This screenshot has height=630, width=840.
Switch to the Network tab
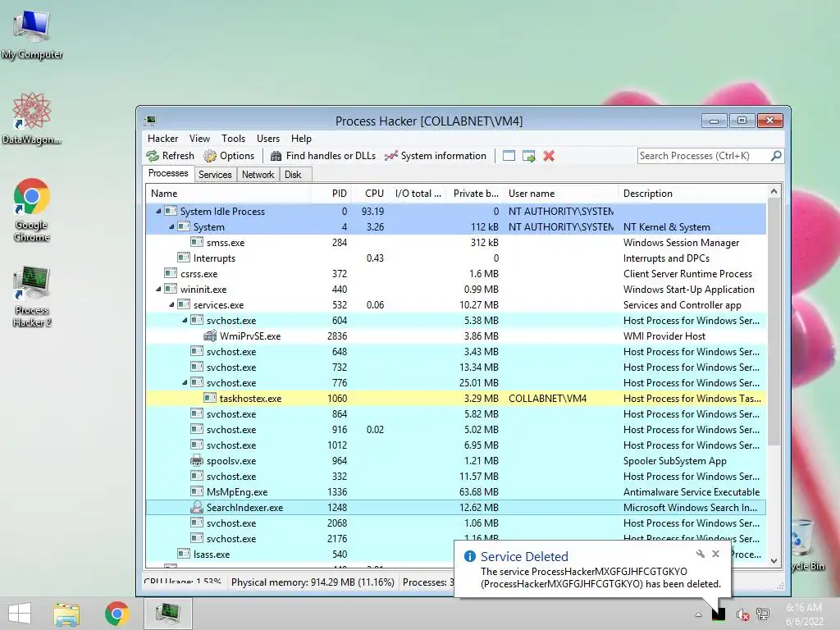258,175
